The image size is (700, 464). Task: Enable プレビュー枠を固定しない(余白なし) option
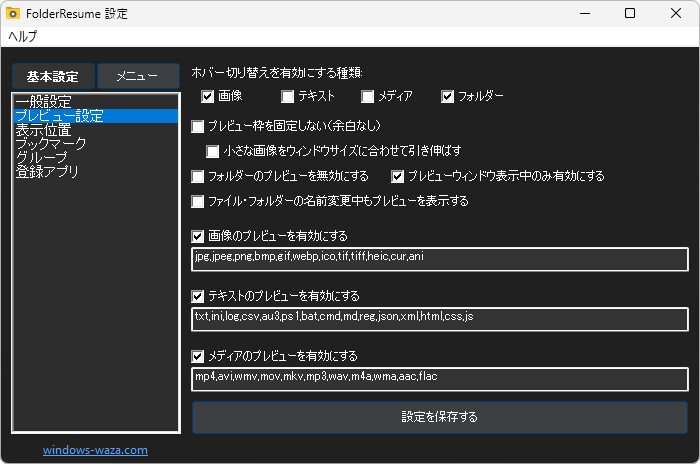[x=197, y=126]
